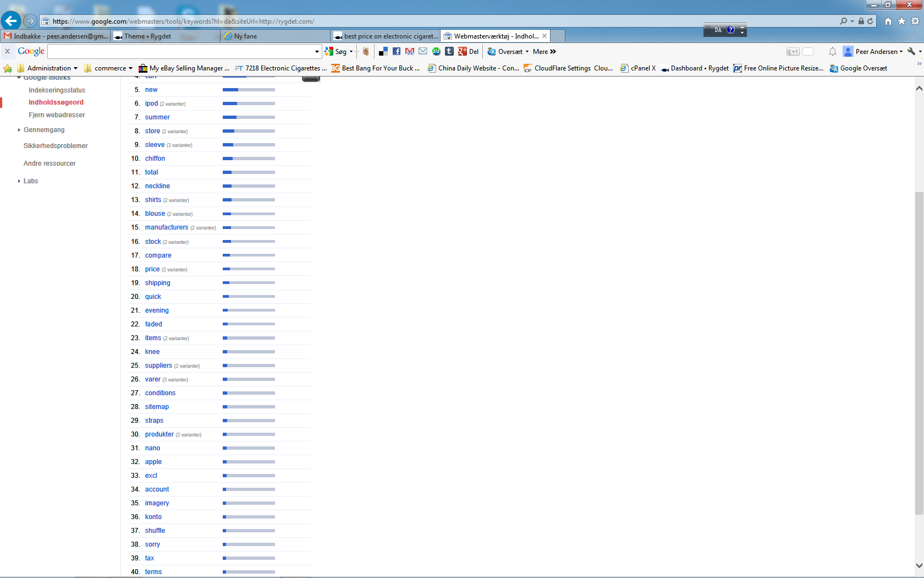Open the Gmail icon on Google Toolbar
Screen dimensions: 924x578
[x=410, y=51]
